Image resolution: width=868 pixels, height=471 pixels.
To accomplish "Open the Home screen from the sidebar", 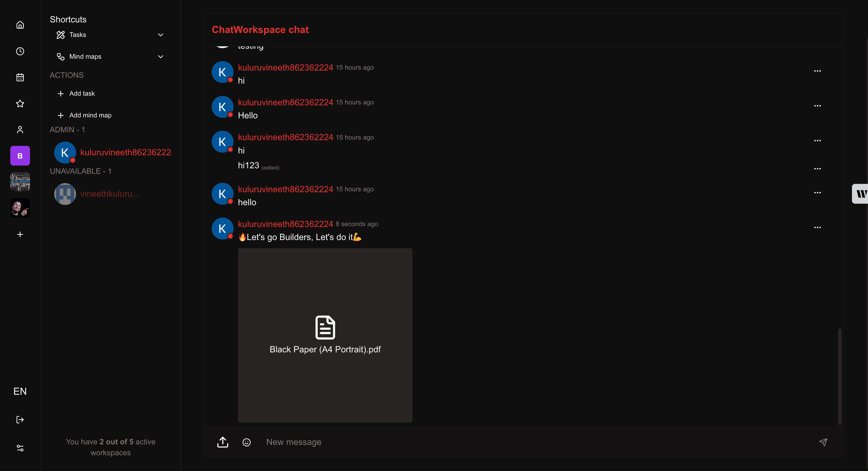I will click(x=20, y=25).
